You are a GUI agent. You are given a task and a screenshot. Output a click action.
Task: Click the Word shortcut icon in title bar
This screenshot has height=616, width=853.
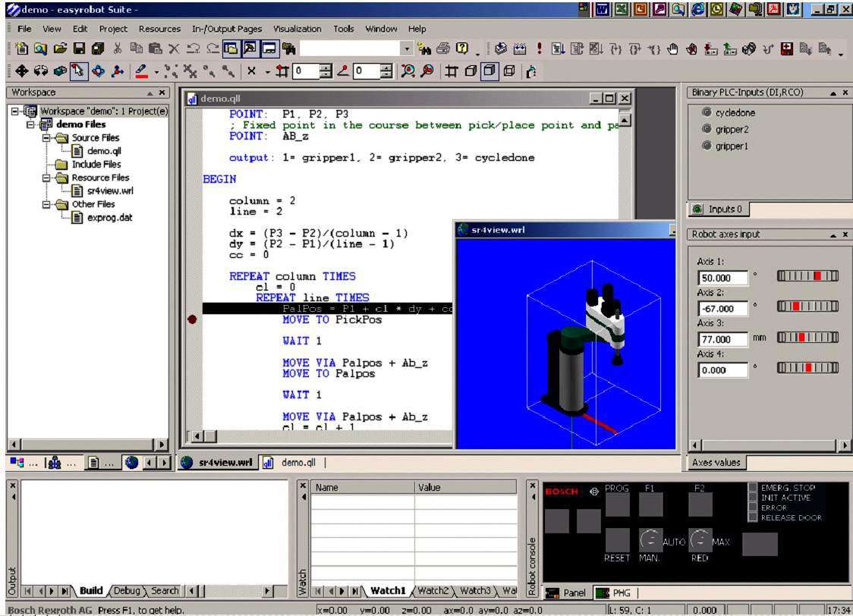[603, 8]
